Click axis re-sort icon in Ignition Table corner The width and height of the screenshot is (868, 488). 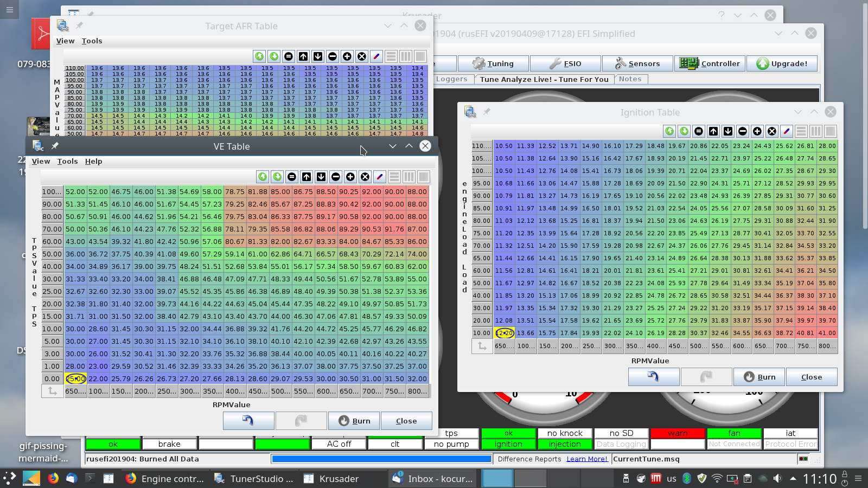click(482, 346)
